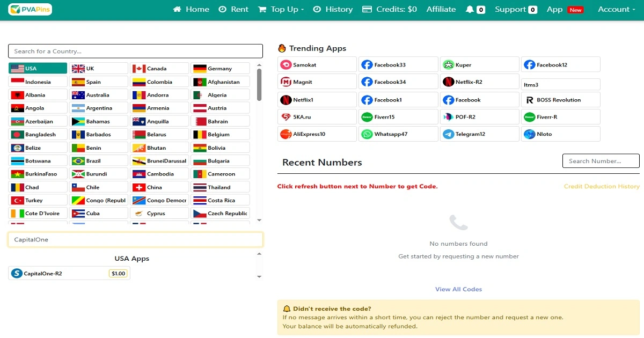Open the notifications bell icon
Image resolution: width=644 pixels, height=338 pixels.
coord(470,9)
